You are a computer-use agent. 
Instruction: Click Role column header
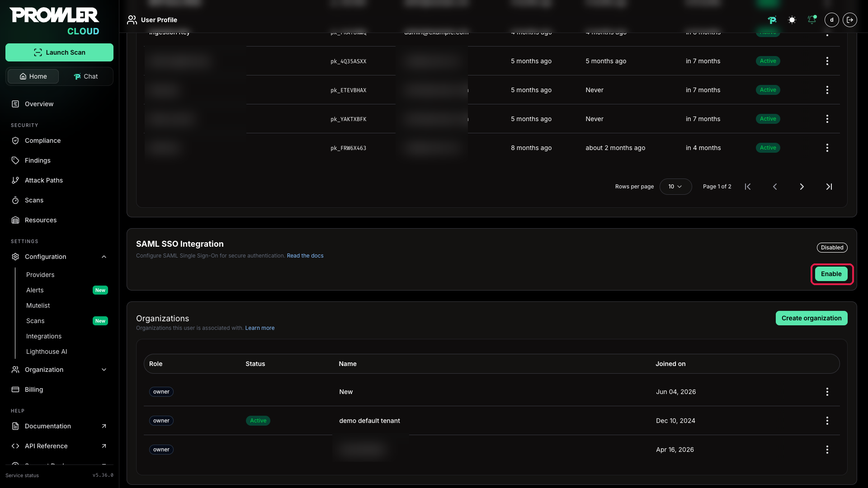tap(156, 364)
